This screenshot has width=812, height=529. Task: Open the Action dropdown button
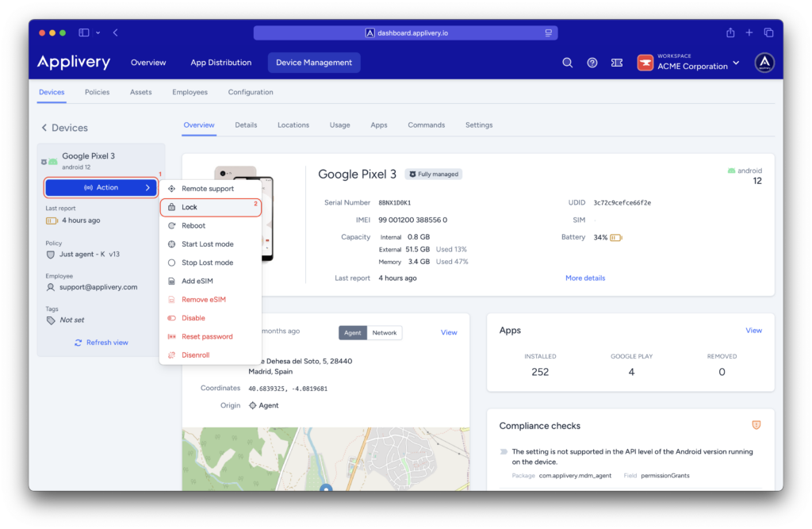(101, 187)
